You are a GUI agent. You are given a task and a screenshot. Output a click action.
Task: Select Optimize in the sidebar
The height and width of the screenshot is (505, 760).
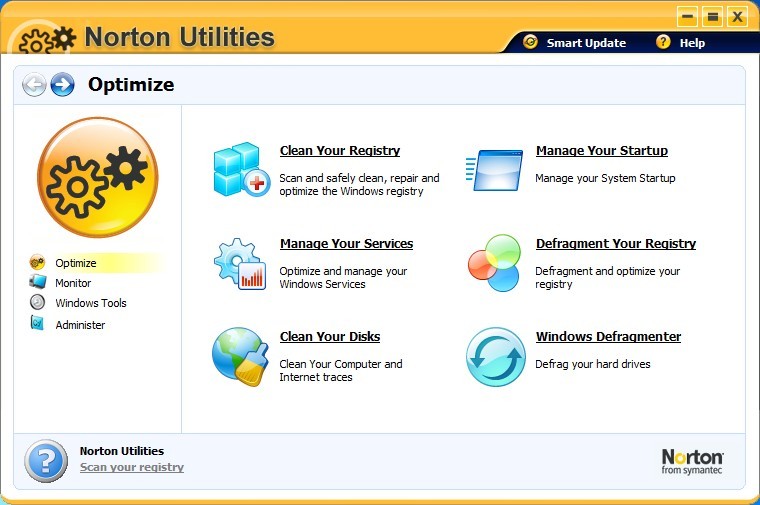click(76, 263)
